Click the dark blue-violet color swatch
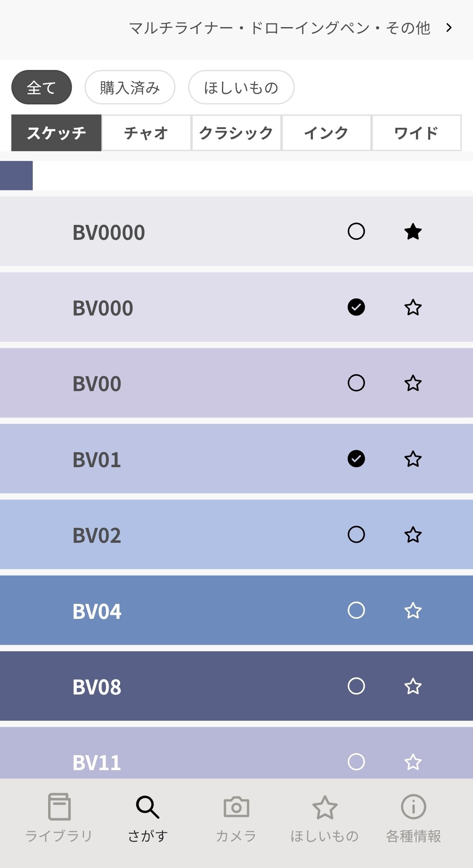Screen dimensions: 473x868 16,176
